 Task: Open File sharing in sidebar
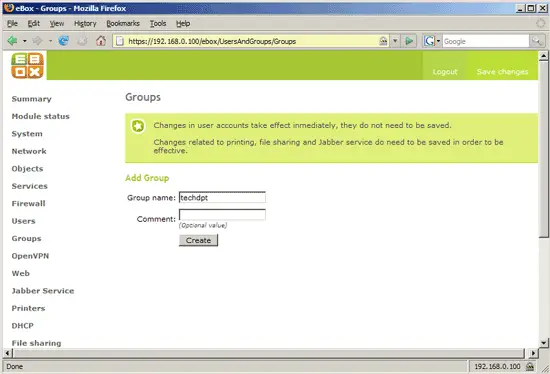coord(36,343)
